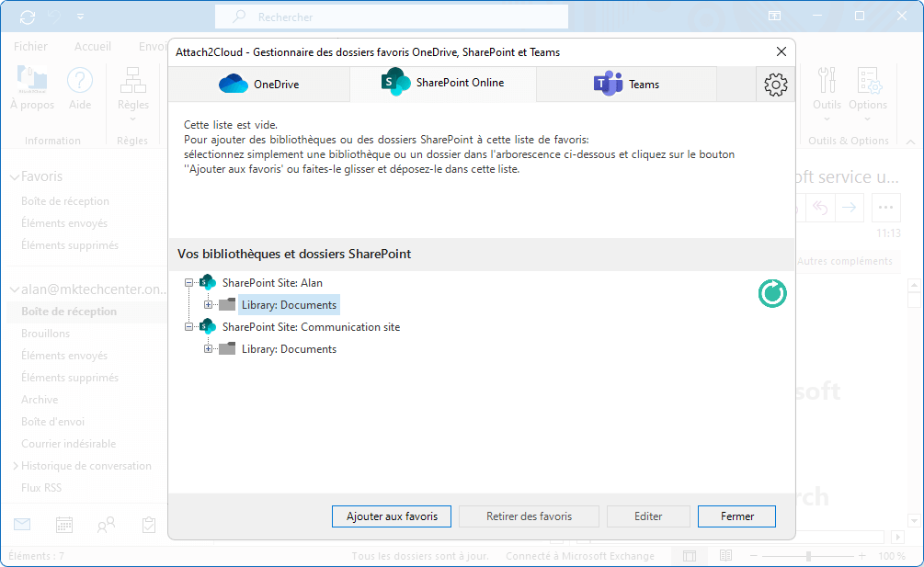Adjust the zoom slider in the status bar
The image size is (924, 567).
807,556
